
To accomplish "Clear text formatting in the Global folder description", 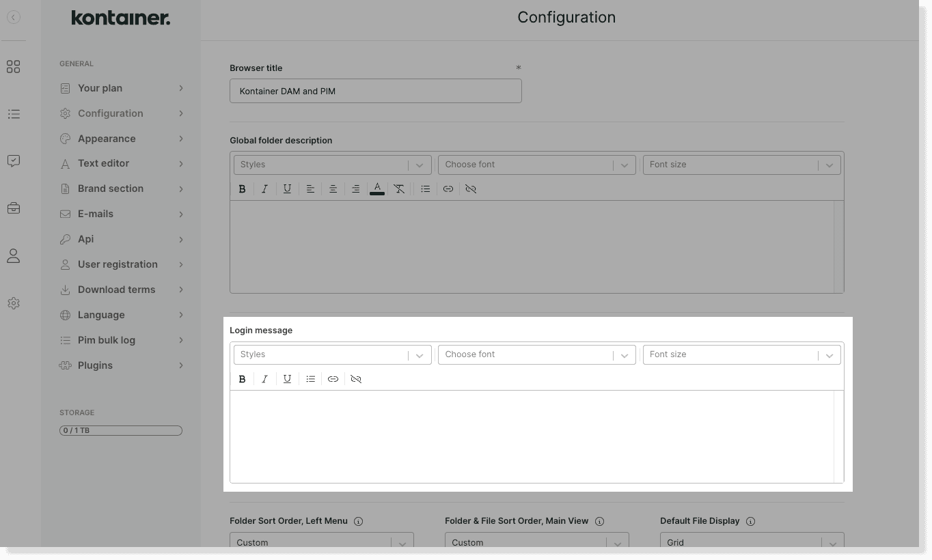I will (400, 188).
